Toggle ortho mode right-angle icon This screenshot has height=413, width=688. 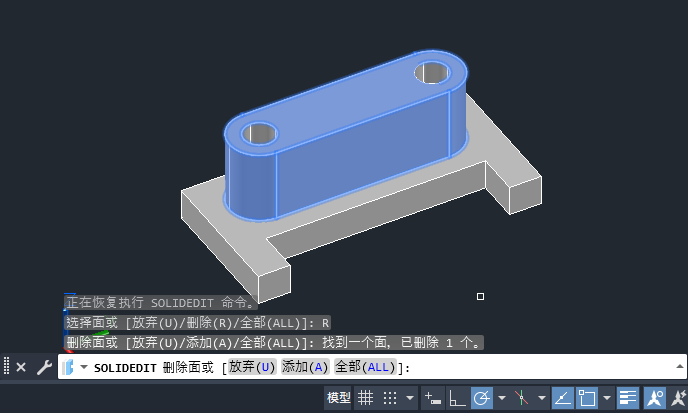[457, 398]
